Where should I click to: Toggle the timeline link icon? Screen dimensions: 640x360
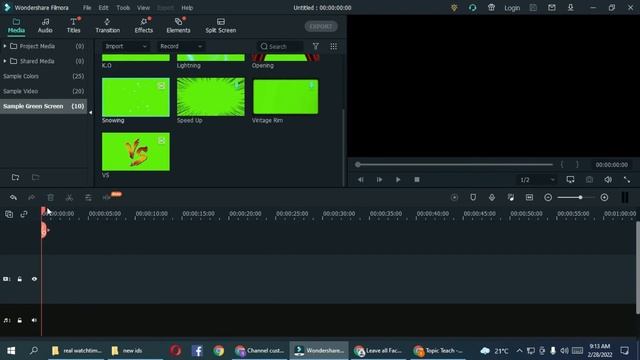(24, 214)
